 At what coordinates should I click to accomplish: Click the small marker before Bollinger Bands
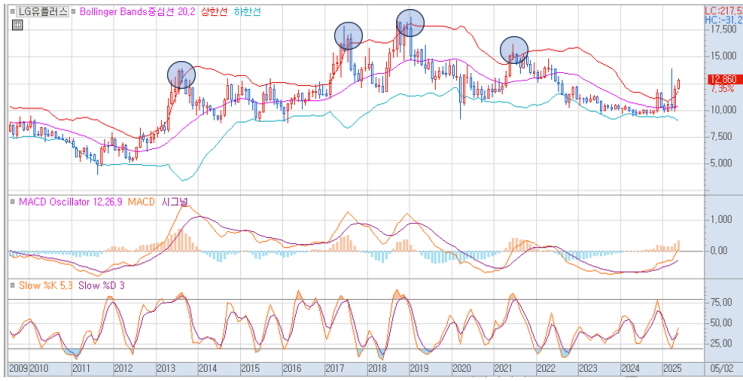point(73,11)
